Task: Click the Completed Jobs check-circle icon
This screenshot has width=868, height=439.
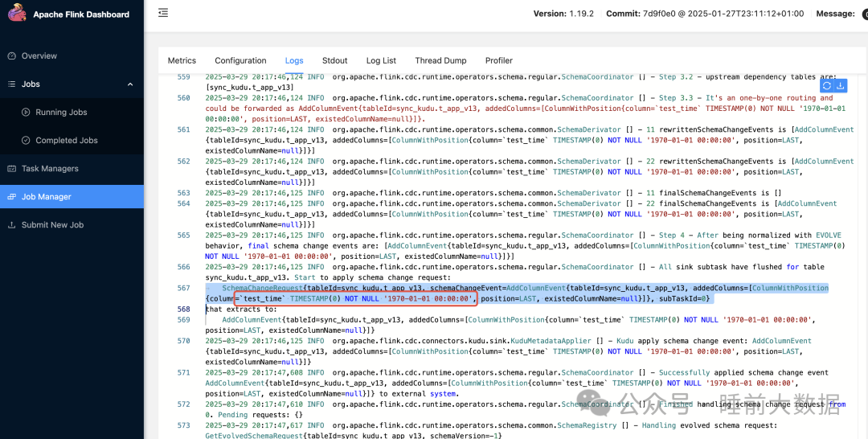Action: click(26, 141)
